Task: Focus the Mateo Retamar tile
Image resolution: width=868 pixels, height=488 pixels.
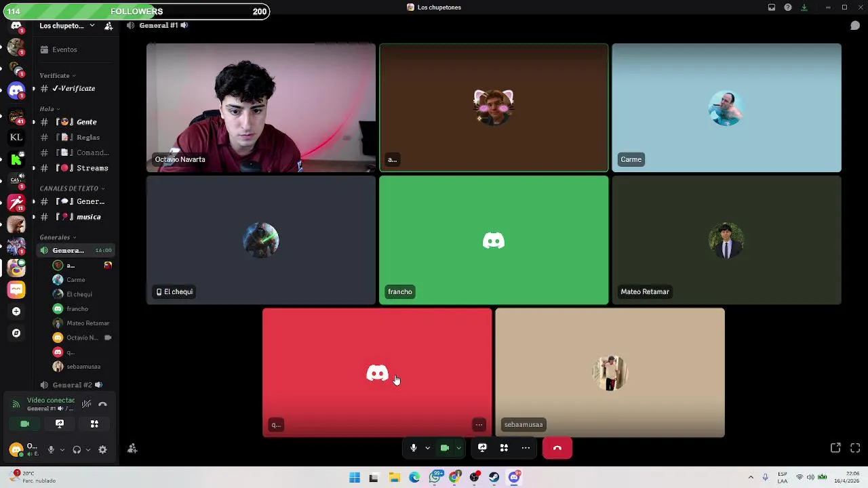Action: (x=726, y=240)
